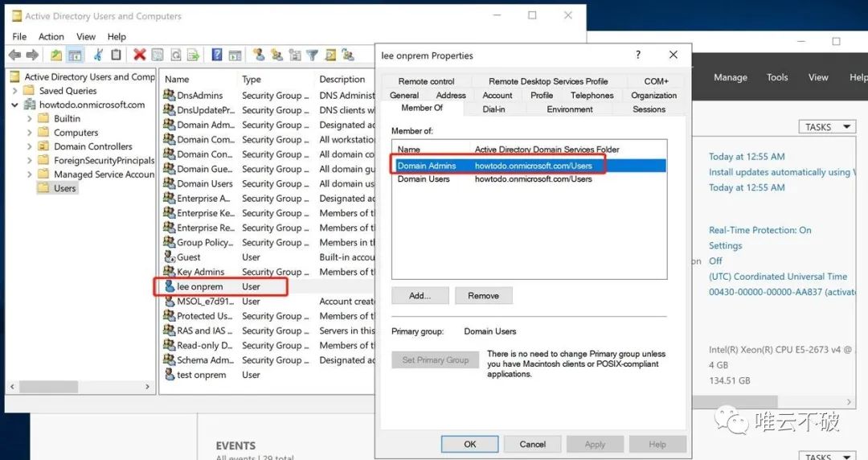Open Manage menu in Server Manager
Image resolution: width=868 pixels, height=460 pixels.
click(730, 77)
